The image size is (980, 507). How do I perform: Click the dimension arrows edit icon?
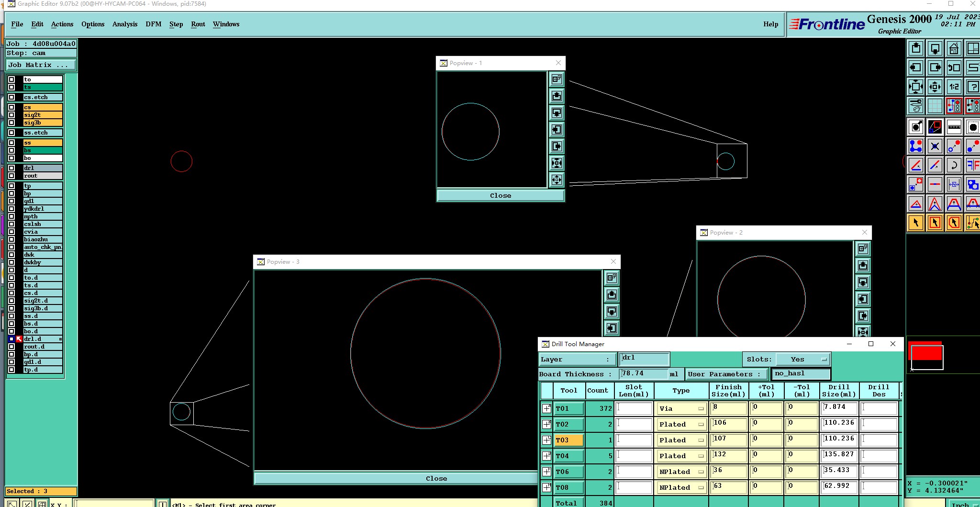[x=954, y=184]
